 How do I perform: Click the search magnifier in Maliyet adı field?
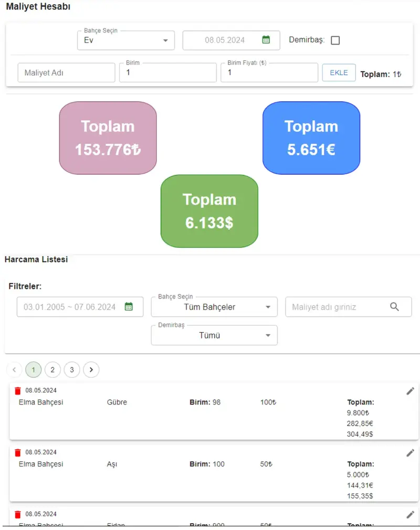tap(394, 307)
